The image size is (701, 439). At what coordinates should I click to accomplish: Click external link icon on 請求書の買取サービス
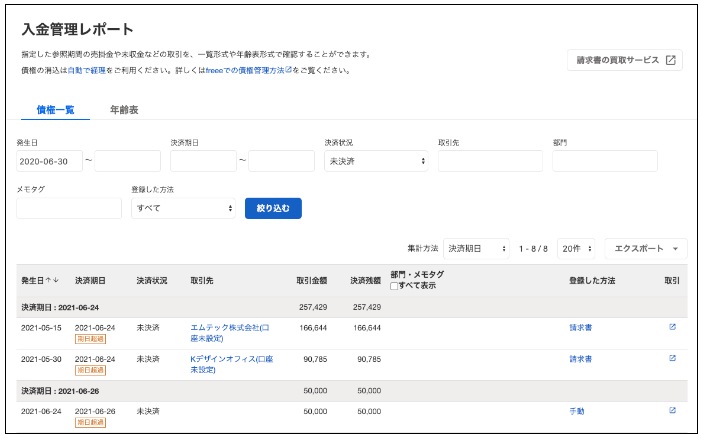point(671,60)
